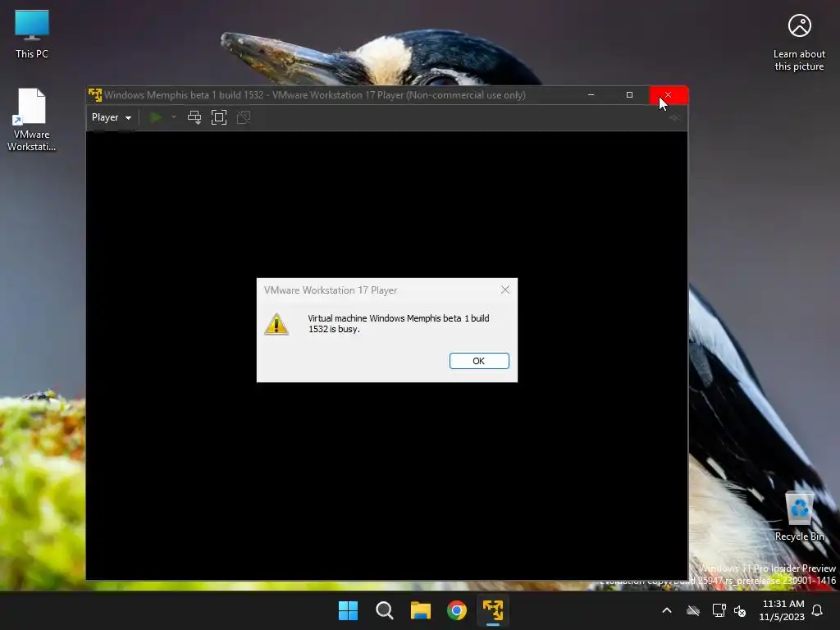Screen dimensions: 840x630
Task: Open network status tray icon
Action: pyautogui.click(x=719, y=610)
